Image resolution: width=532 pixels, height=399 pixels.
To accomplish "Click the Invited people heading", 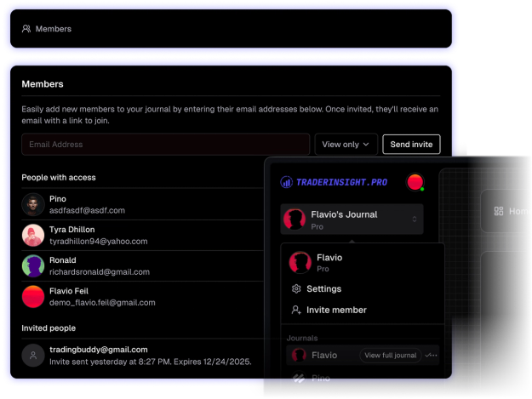I will click(x=49, y=328).
